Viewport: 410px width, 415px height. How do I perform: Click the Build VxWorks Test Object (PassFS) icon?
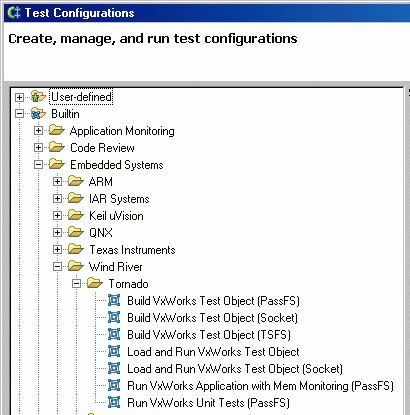114,301
